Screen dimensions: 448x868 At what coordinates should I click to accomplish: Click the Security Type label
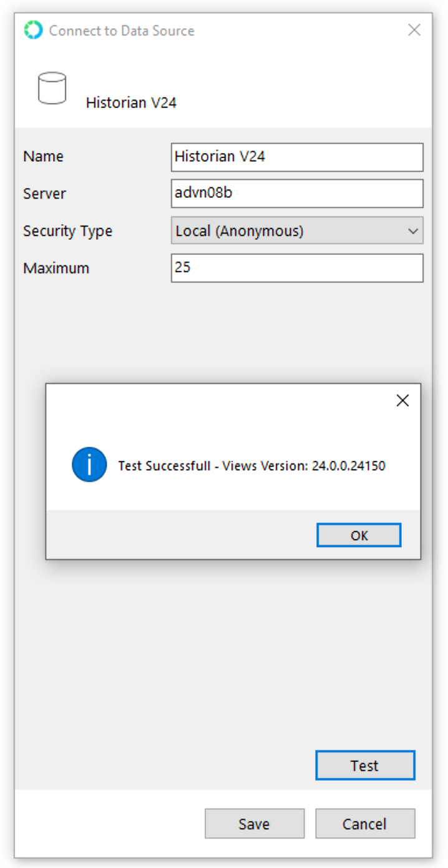point(67,230)
